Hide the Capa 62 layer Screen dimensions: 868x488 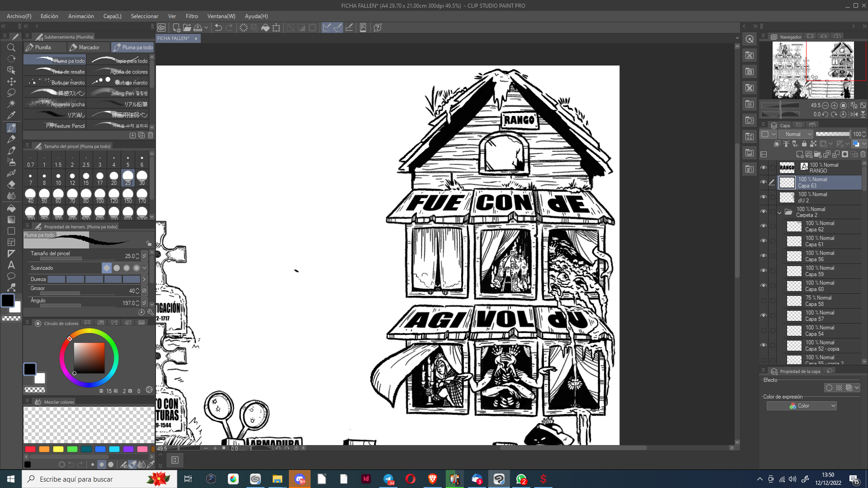click(764, 226)
